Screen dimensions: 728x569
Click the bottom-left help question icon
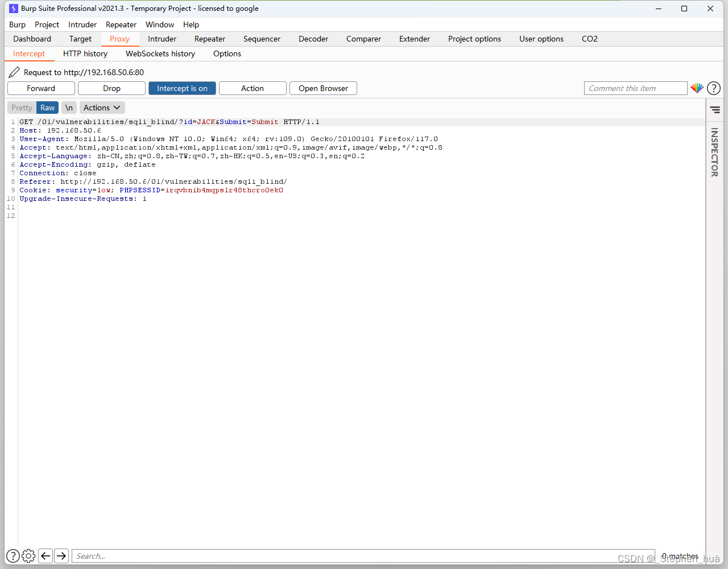click(13, 556)
